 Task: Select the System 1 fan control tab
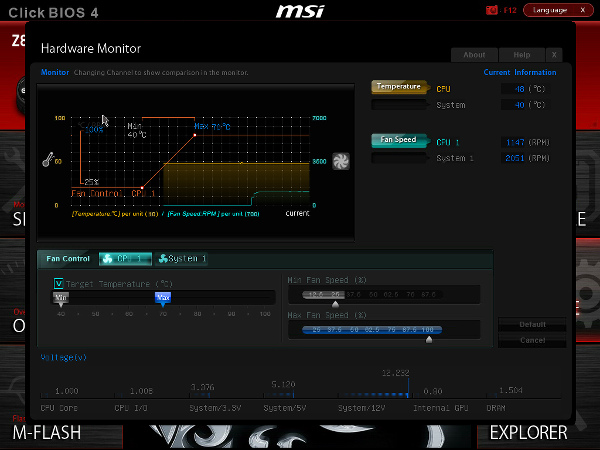click(x=181, y=259)
